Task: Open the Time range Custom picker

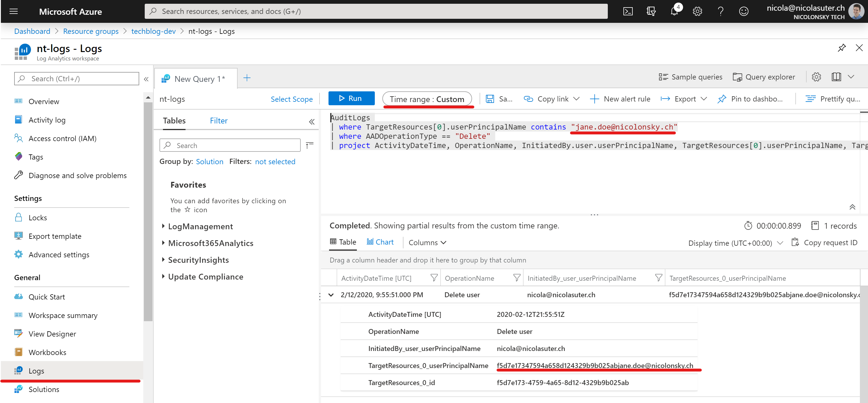Action: tap(427, 99)
